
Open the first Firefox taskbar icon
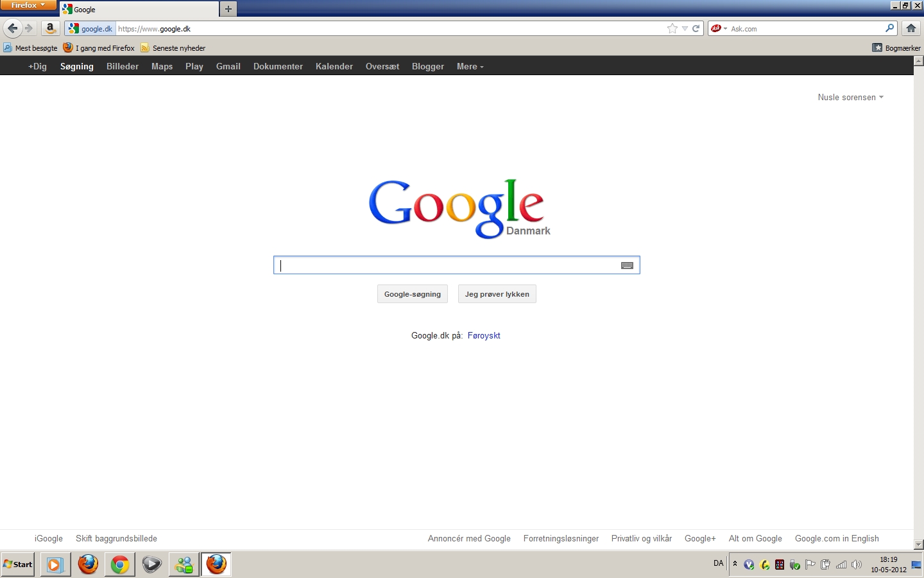coord(88,565)
